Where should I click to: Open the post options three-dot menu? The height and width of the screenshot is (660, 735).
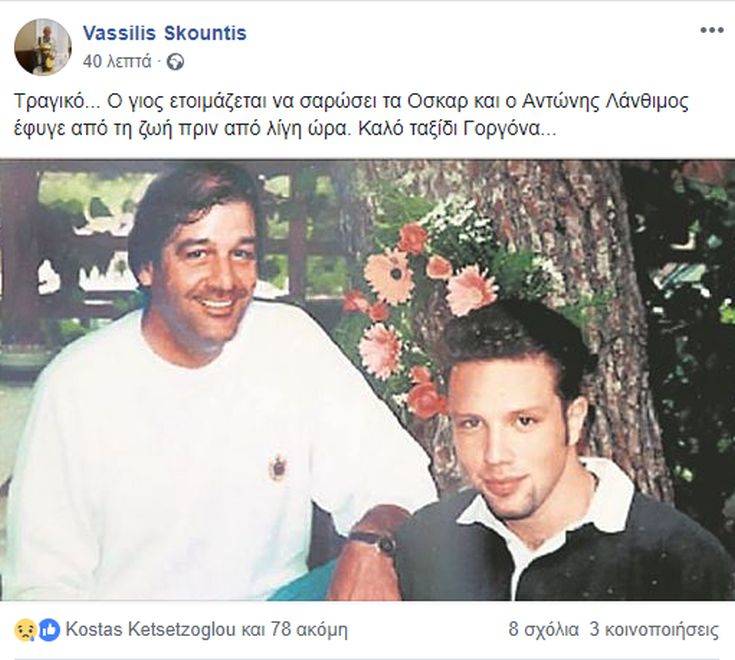tap(712, 30)
